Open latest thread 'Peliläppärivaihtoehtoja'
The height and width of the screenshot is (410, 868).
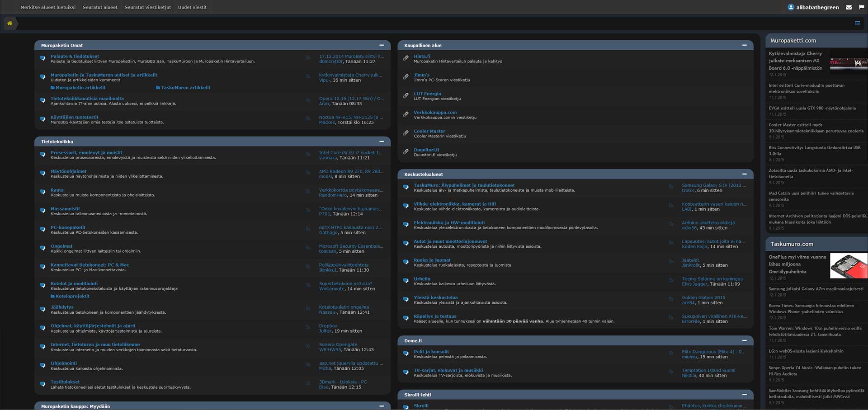pyautogui.click(x=344, y=265)
